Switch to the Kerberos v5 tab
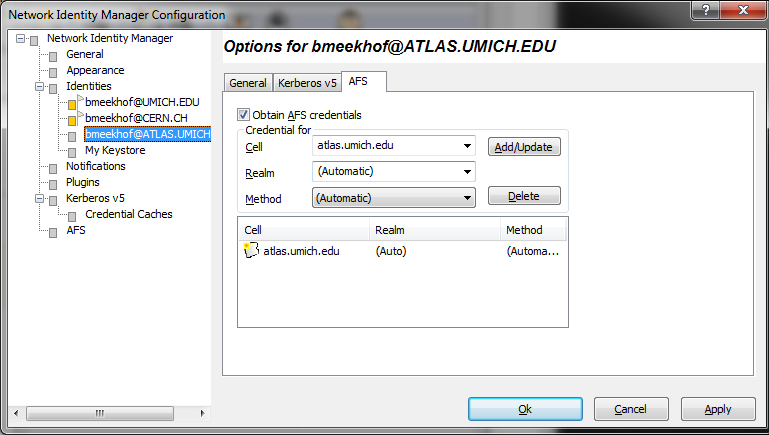769x435 pixels. (307, 83)
